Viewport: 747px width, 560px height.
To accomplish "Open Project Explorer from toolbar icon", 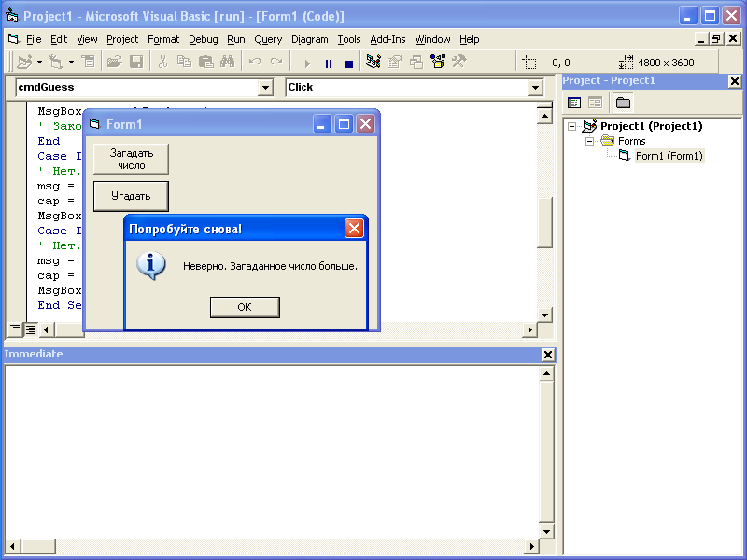I will click(x=373, y=62).
